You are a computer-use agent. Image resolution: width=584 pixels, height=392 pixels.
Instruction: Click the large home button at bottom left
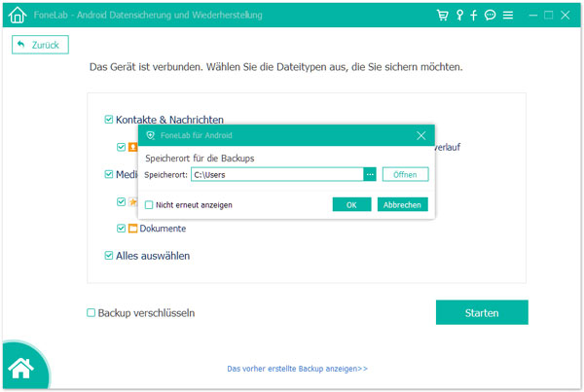pyautogui.click(x=20, y=368)
